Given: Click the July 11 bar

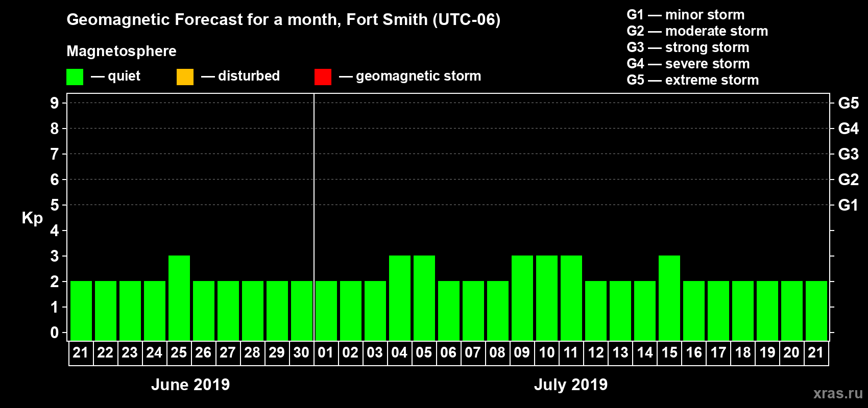Looking at the screenshot, I should tap(571, 298).
